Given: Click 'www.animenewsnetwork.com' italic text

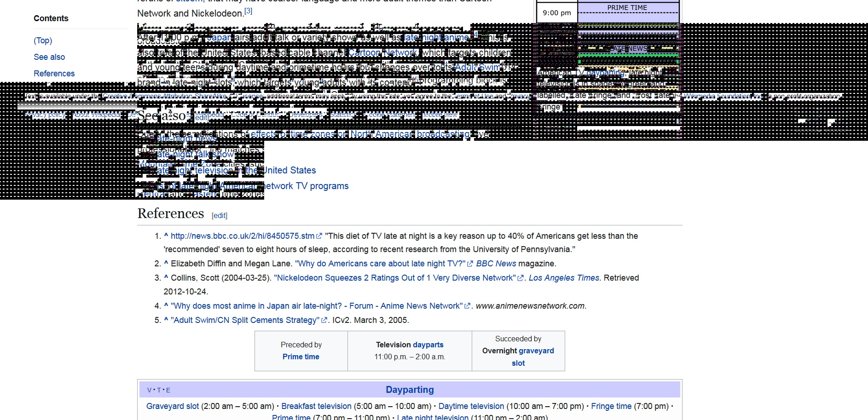Looking at the screenshot, I should tap(530, 306).
